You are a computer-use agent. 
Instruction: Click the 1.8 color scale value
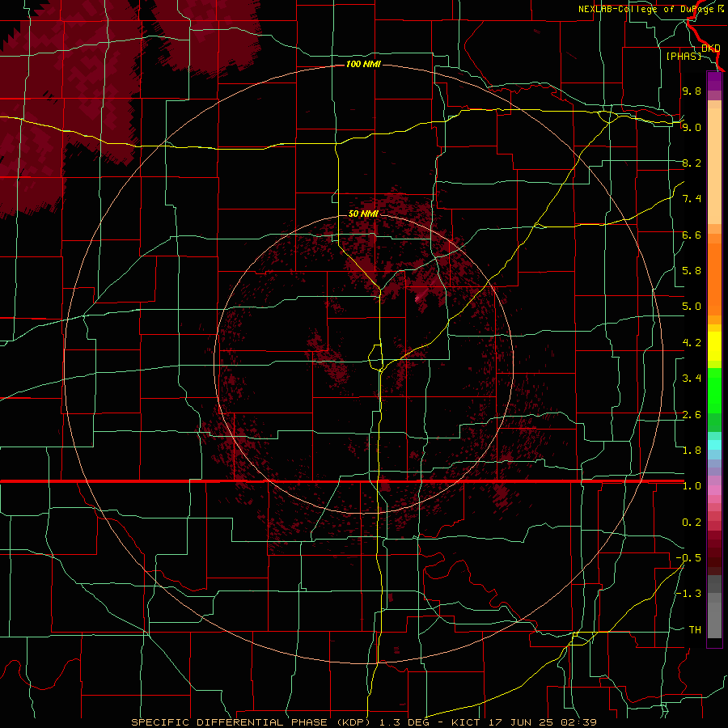click(692, 451)
